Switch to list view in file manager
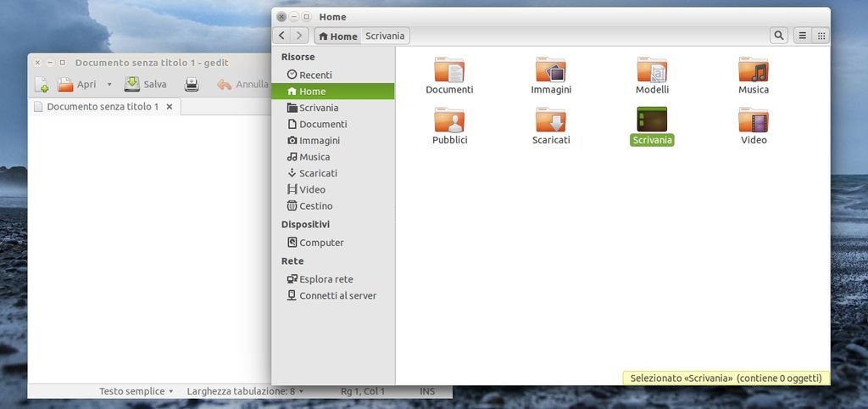The image size is (868, 409). coord(802,36)
